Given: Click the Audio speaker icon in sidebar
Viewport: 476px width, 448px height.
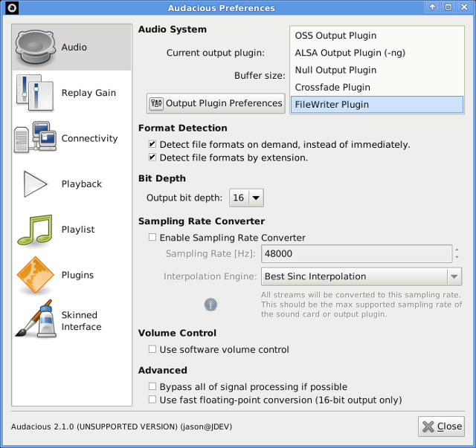Looking at the screenshot, I should click(x=36, y=47).
